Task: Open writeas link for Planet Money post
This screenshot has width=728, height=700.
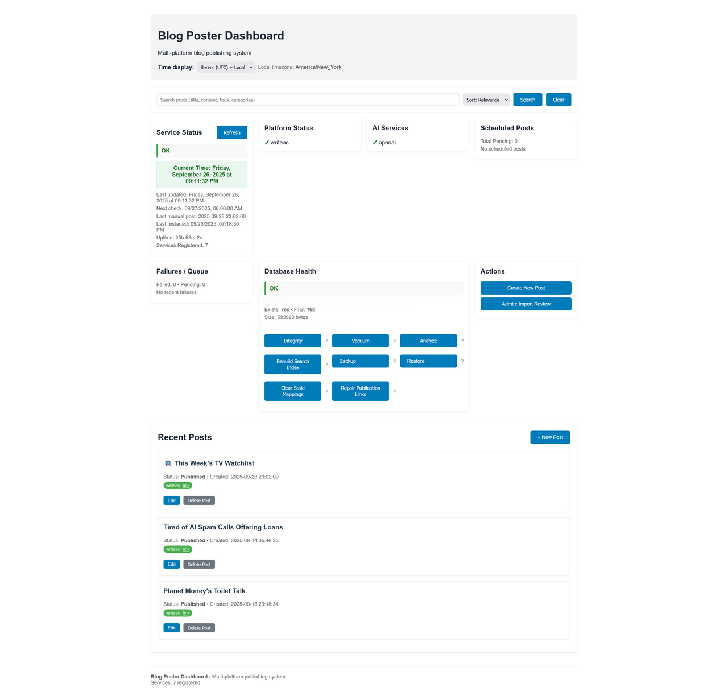Action: pyautogui.click(x=186, y=613)
